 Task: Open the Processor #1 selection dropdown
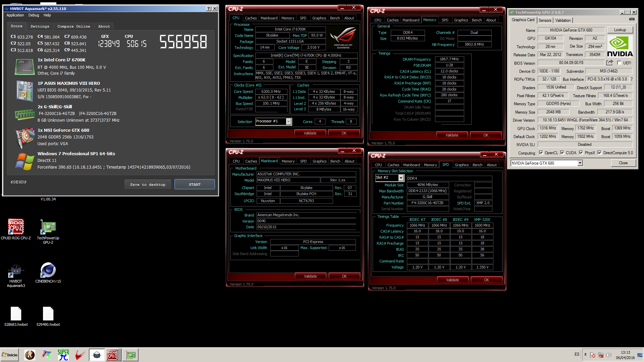pyautogui.click(x=288, y=121)
